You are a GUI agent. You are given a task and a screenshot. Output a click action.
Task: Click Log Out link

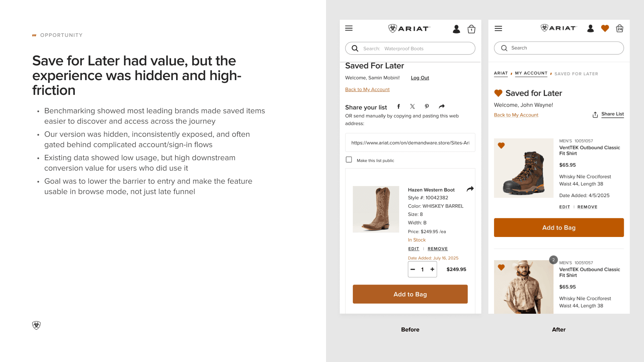[420, 77]
